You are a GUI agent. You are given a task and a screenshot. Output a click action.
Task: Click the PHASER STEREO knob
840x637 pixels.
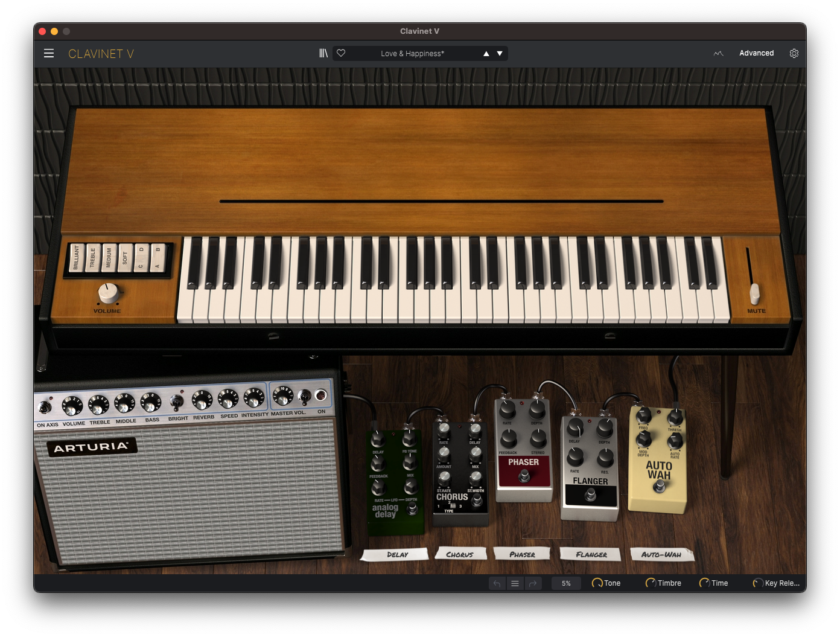[538, 438]
